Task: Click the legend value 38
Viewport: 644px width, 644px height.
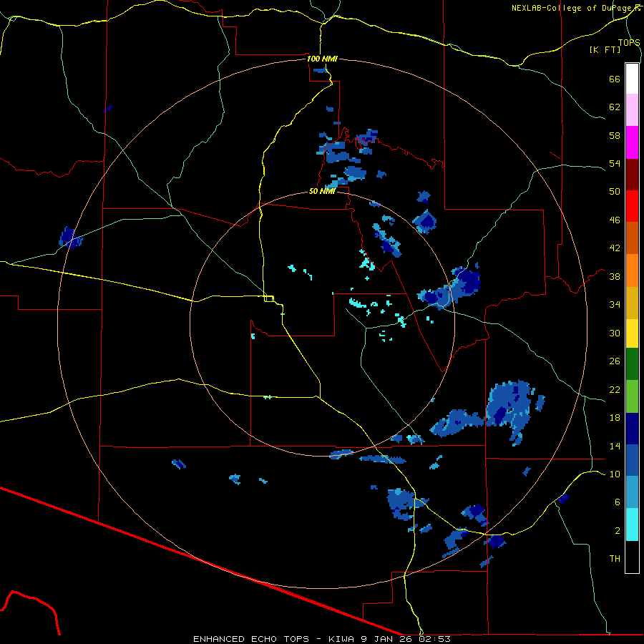Action: click(615, 276)
